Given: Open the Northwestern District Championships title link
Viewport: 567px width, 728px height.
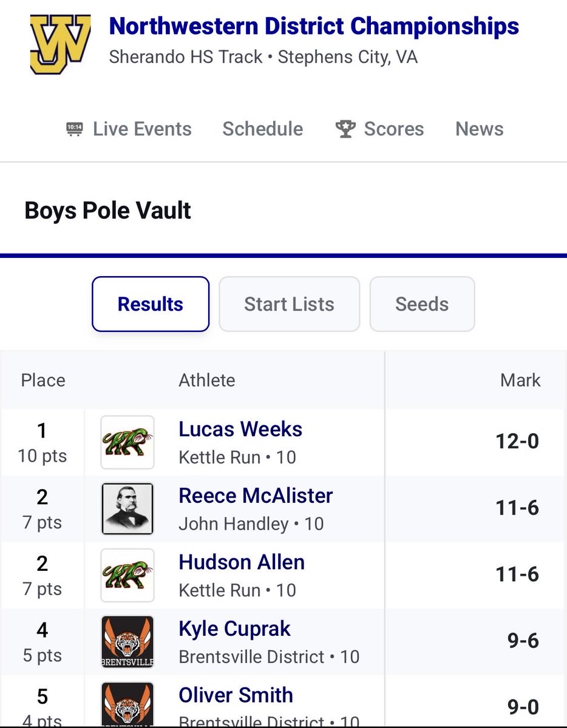Looking at the screenshot, I should coord(314,27).
